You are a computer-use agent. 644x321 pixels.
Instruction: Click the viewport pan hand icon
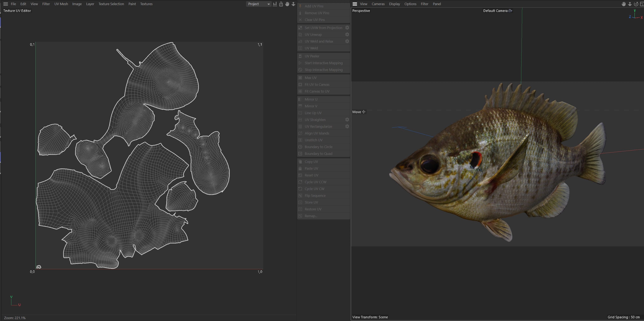click(x=623, y=4)
